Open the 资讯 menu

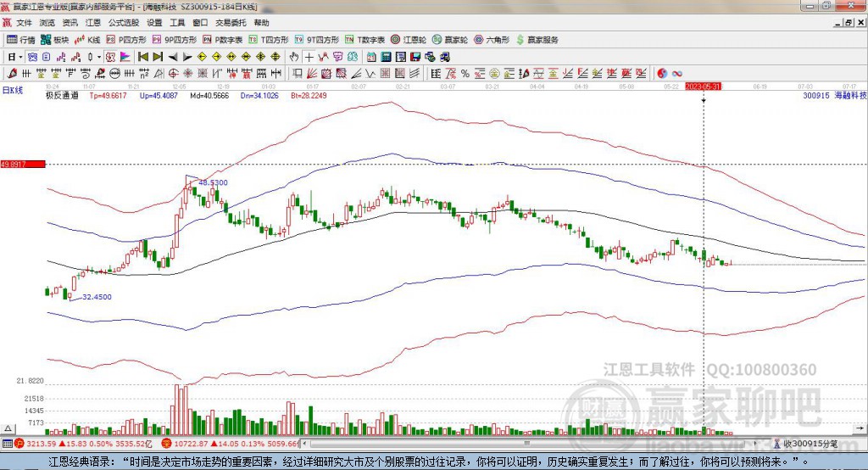coord(70,23)
